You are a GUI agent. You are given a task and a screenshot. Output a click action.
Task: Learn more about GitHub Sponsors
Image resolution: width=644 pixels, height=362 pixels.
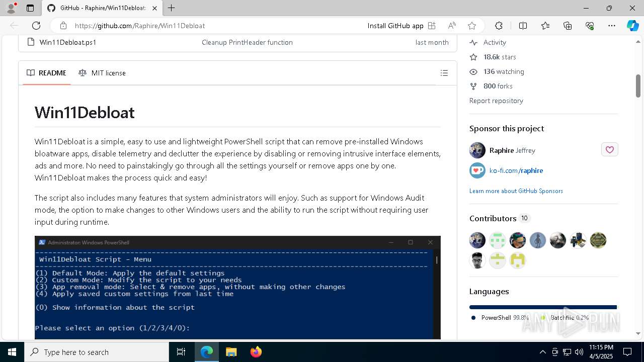[516, 191]
